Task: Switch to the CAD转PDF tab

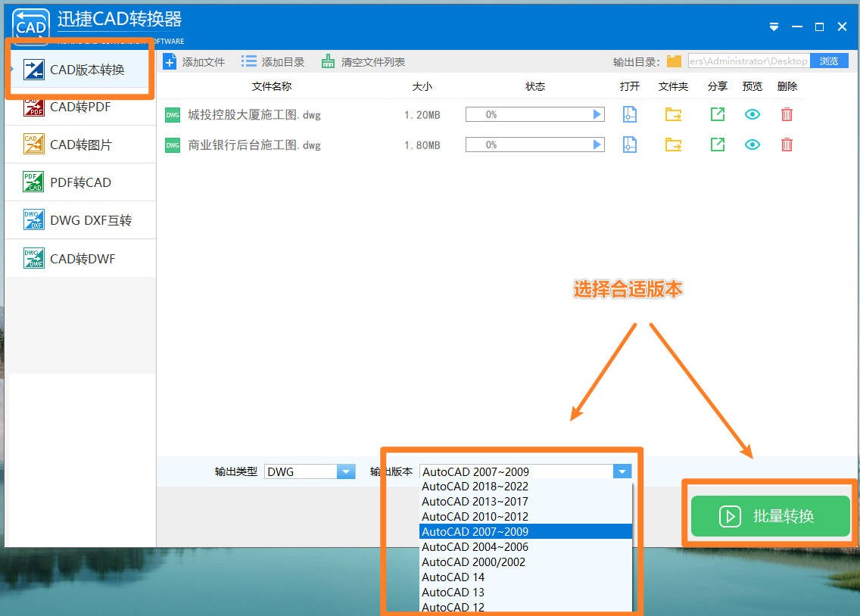Action: click(79, 107)
